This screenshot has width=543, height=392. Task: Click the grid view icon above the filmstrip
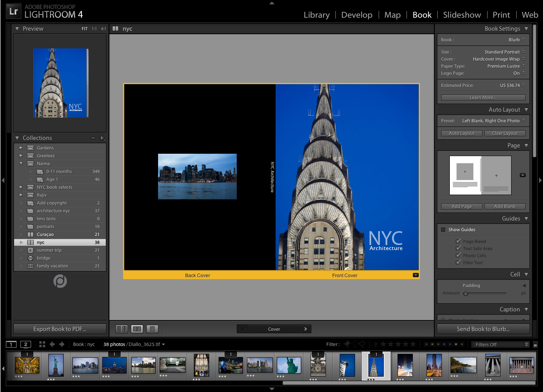tap(42, 344)
